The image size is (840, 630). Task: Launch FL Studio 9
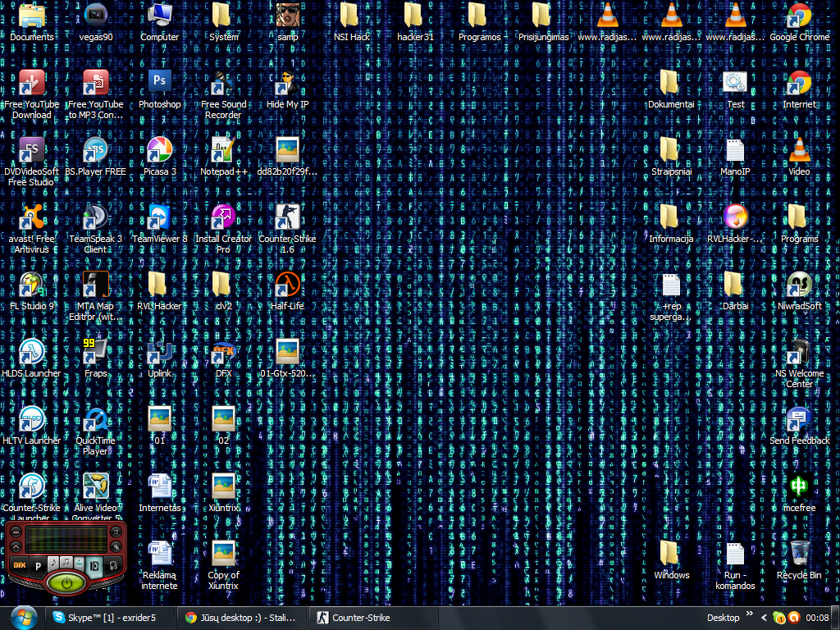(x=32, y=291)
